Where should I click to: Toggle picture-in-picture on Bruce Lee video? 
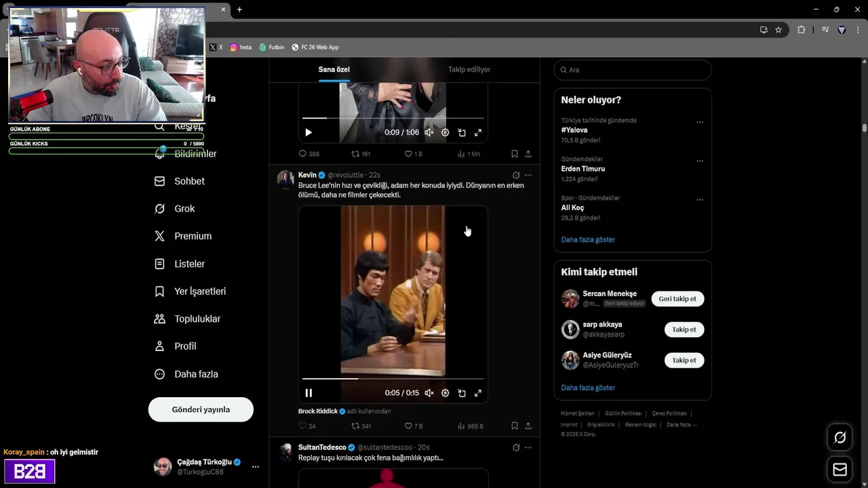coord(462,393)
